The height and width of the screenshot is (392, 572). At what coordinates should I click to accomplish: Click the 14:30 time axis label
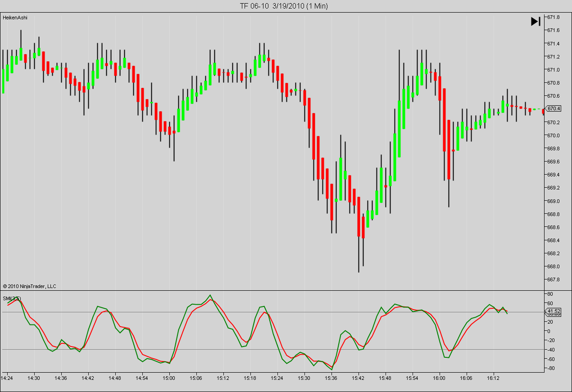click(x=34, y=378)
